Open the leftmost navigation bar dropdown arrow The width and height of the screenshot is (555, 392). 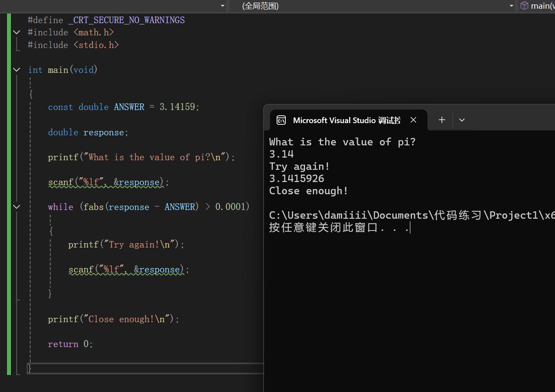(x=223, y=6)
